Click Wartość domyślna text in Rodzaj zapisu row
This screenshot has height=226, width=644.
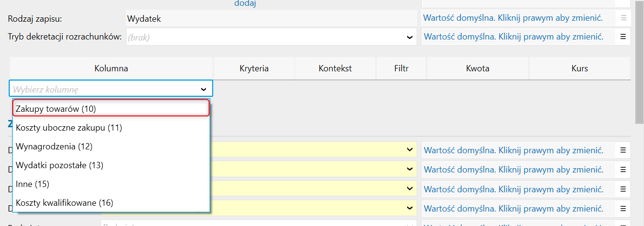tap(513, 18)
